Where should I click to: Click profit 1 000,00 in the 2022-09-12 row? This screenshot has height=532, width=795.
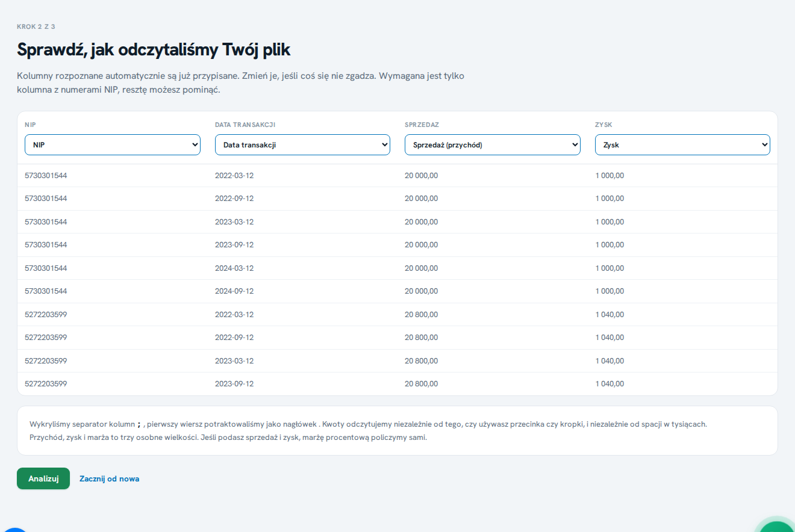tap(609, 199)
